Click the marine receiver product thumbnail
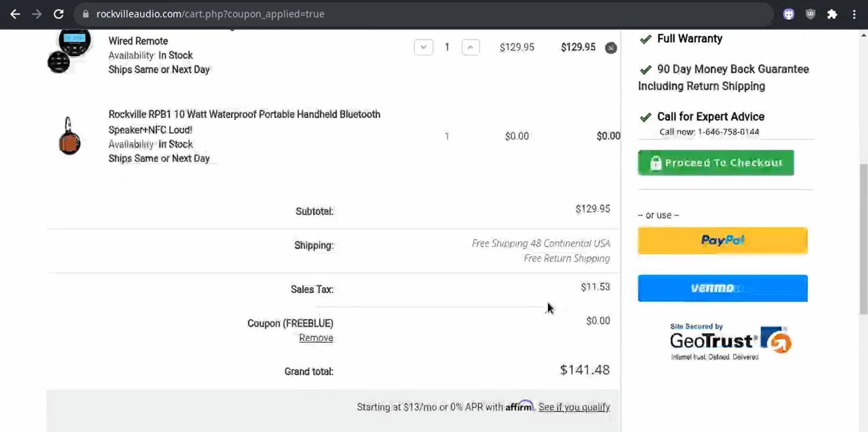This screenshot has width=868, height=432. (69, 51)
